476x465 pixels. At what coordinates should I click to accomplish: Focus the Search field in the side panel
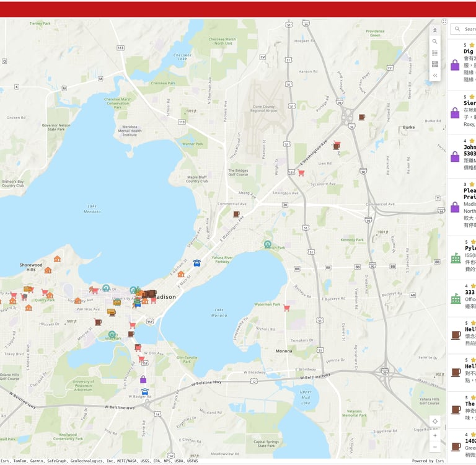click(x=463, y=29)
